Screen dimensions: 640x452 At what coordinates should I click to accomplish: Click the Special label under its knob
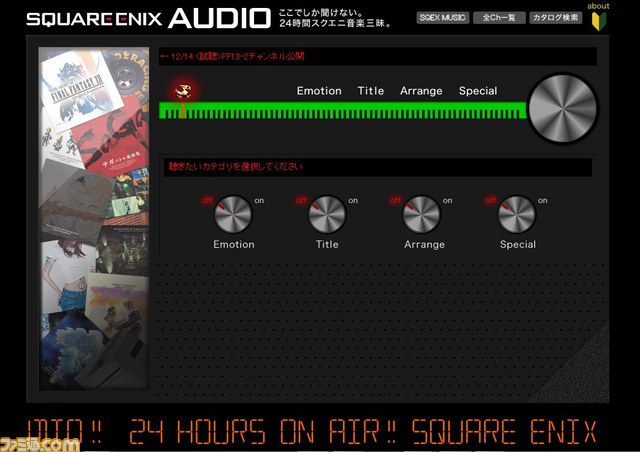518,244
